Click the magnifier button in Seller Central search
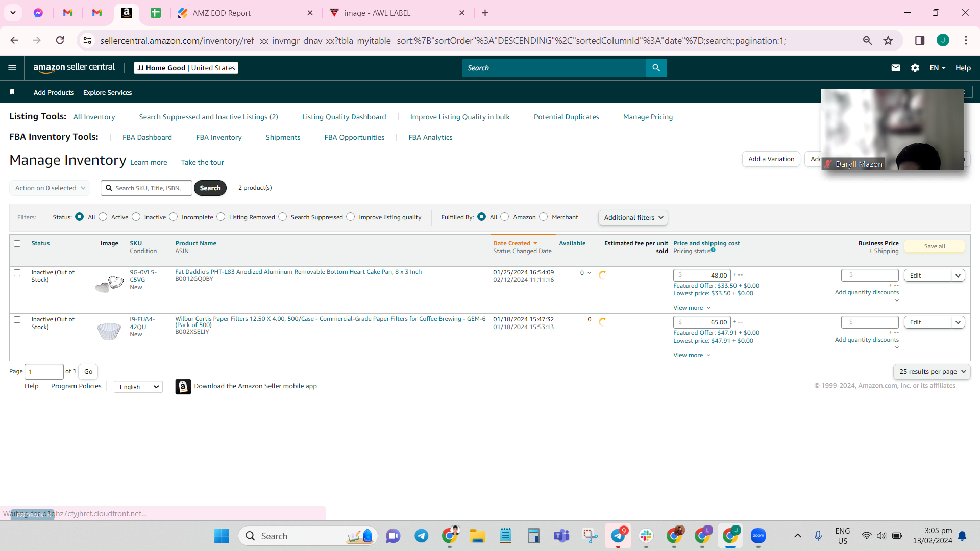This screenshot has height=551, width=980. coord(656,68)
